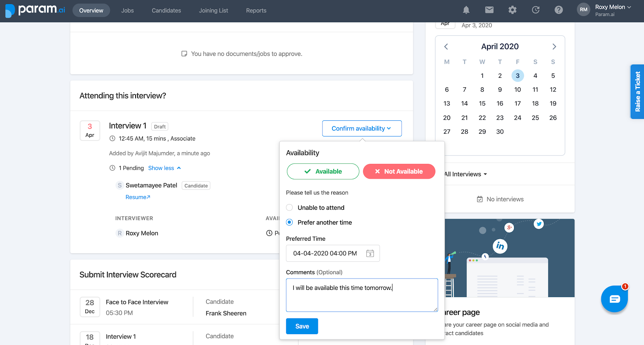The width and height of the screenshot is (644, 345).
Task: Click the R avatar of Roxy Melon
Action: click(x=120, y=233)
